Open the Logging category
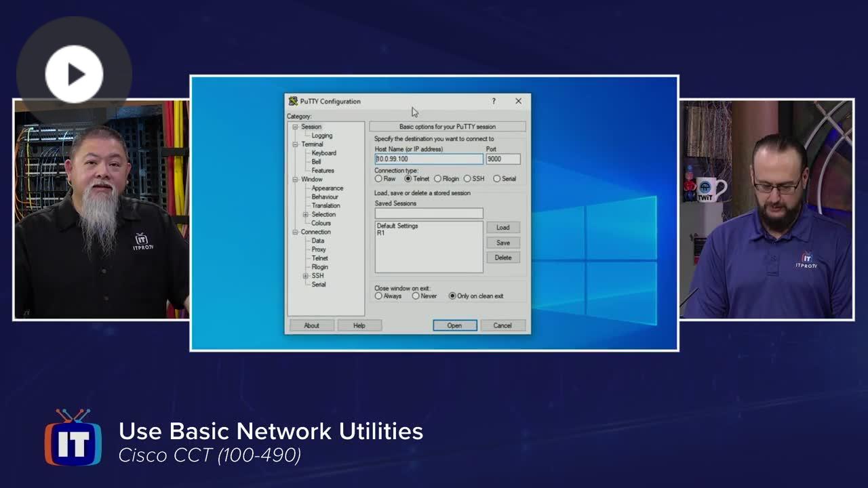The width and height of the screenshot is (868, 488). pos(322,136)
